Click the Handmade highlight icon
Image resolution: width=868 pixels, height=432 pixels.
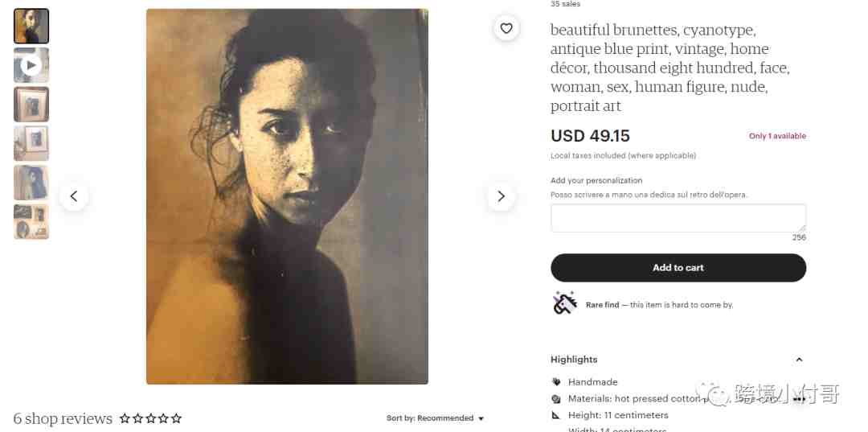[x=556, y=382]
